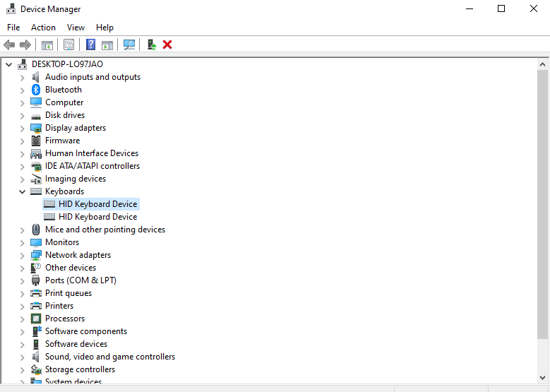Click the Imaging devices camera icon
The width and height of the screenshot is (550, 392).
[36, 179]
